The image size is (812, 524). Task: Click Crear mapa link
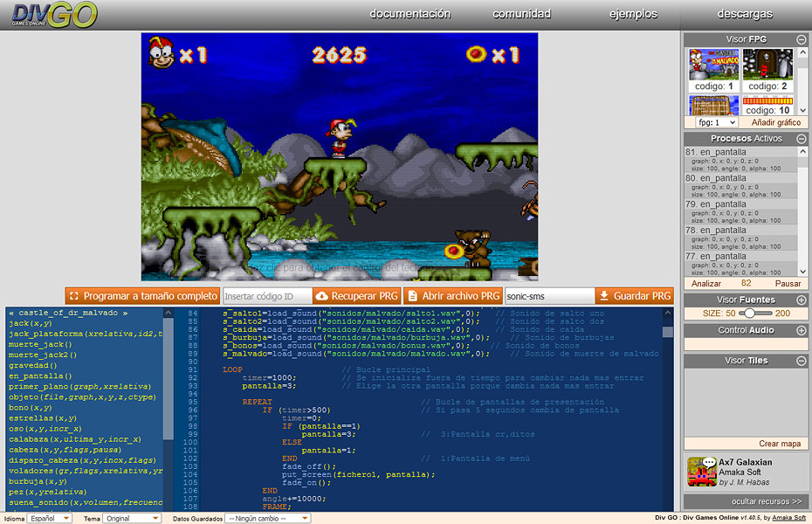tap(780, 444)
